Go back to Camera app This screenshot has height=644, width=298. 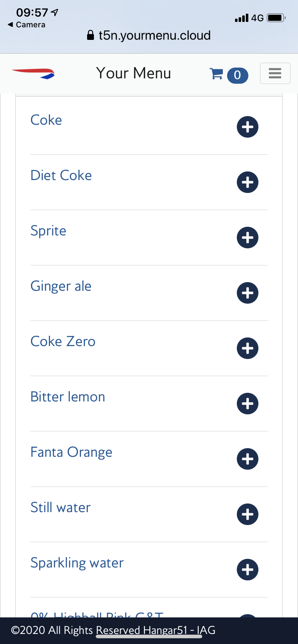coord(27,24)
